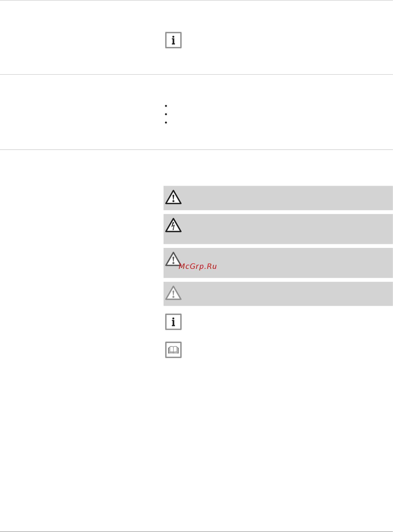Click the footer line at page bottom
Viewport: 393px width, 532px height.
pos(196,531)
